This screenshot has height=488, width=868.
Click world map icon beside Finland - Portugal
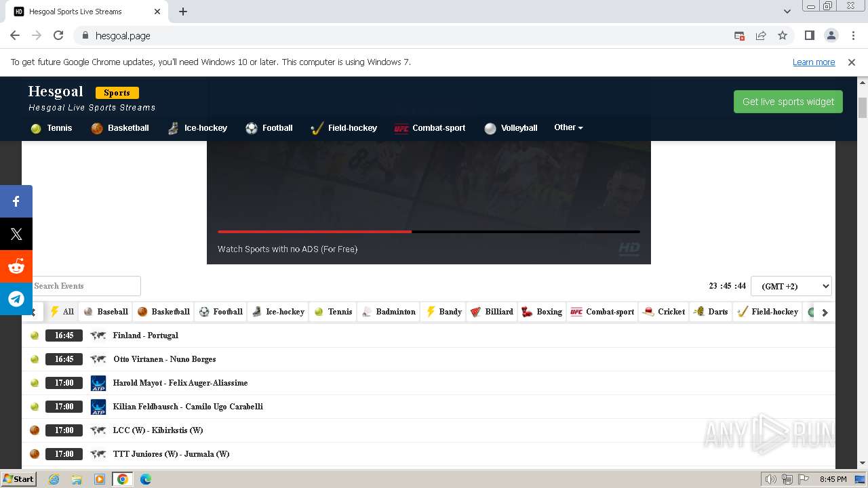tap(98, 335)
